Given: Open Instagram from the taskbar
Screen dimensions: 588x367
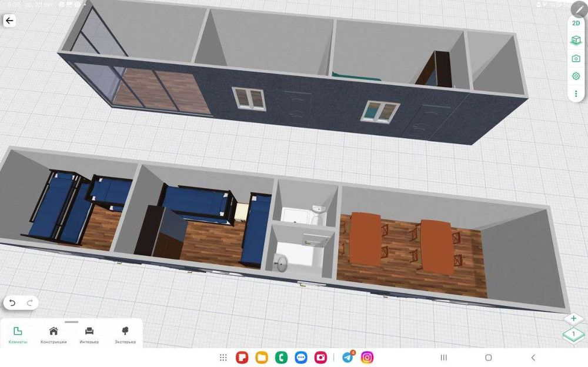Looking at the screenshot, I should pyautogui.click(x=367, y=358).
